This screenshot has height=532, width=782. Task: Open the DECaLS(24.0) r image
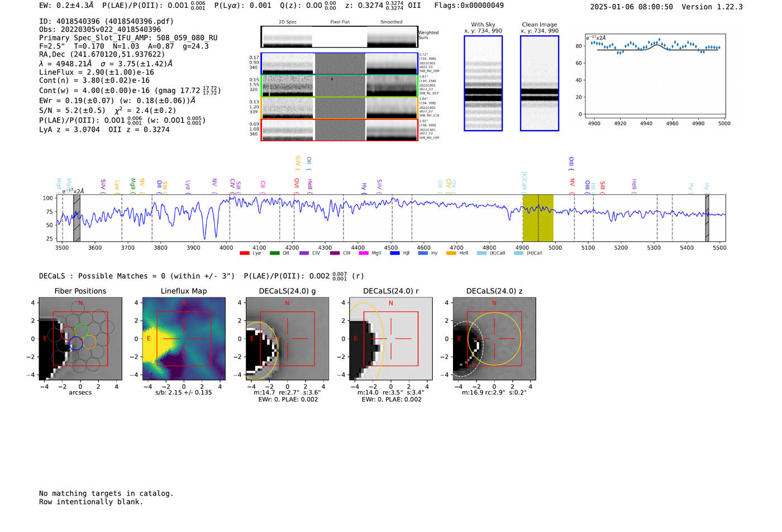tap(390, 339)
